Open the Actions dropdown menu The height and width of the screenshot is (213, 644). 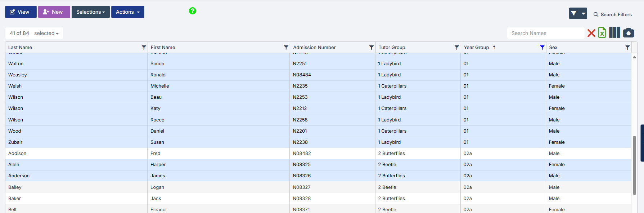point(127,12)
